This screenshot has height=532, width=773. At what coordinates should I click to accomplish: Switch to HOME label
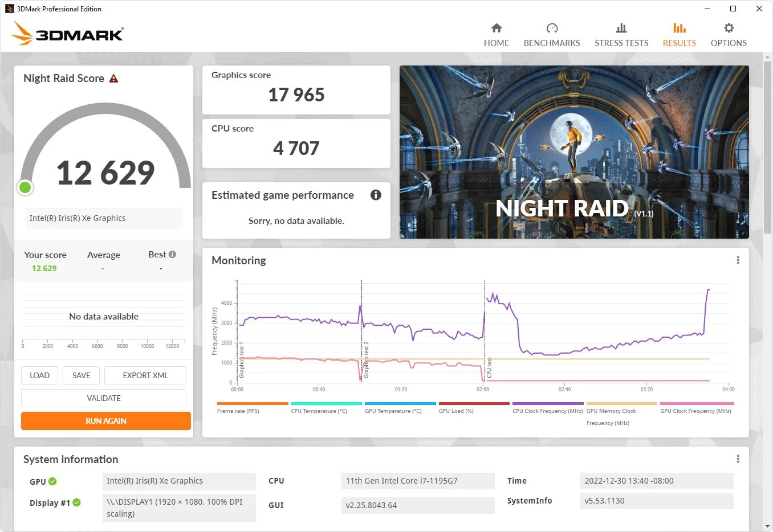pos(497,43)
